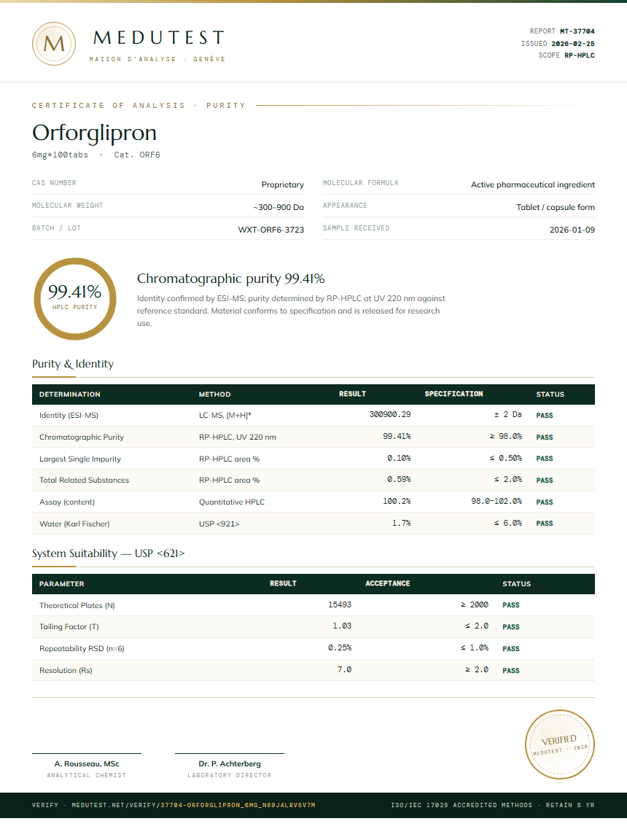This screenshot has width=627, height=840.
Task: Select the 7.0 resolution result
Action: (x=344, y=670)
